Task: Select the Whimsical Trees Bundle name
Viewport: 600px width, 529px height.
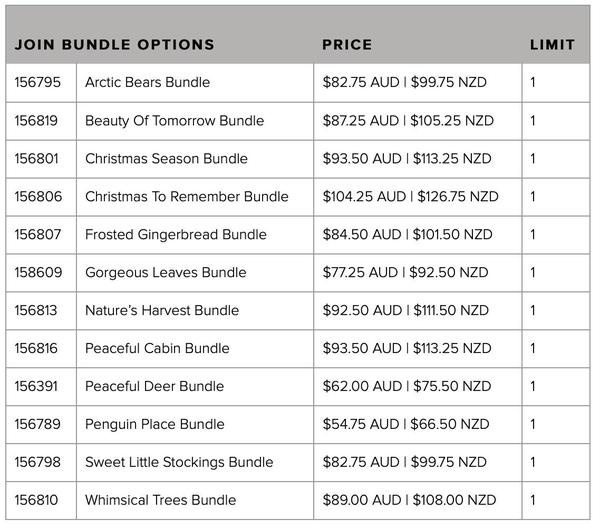Action: coord(160,501)
